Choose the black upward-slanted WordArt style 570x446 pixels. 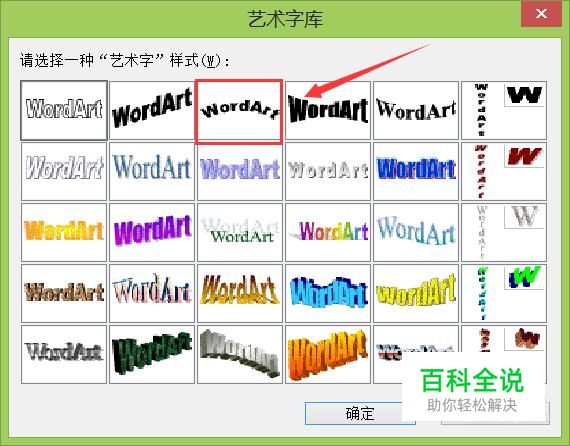click(152, 111)
